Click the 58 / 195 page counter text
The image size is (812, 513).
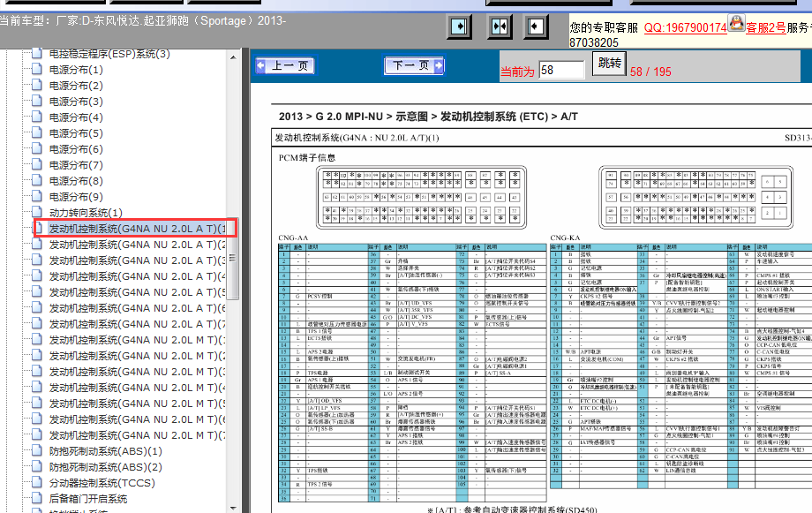point(650,72)
